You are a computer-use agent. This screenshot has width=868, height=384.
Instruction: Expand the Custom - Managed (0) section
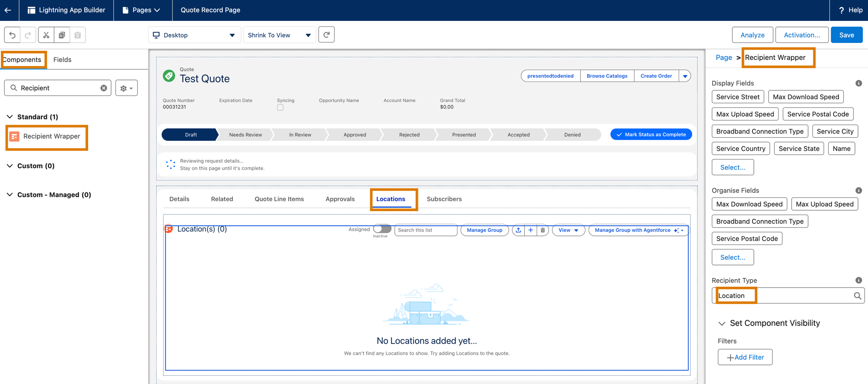[10, 195]
